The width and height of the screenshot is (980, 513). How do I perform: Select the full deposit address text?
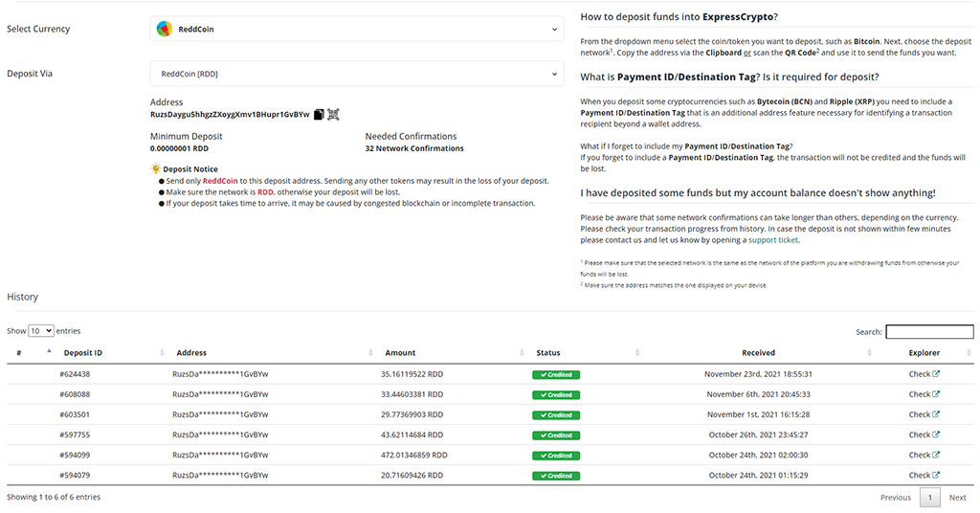pyautogui.click(x=230, y=114)
